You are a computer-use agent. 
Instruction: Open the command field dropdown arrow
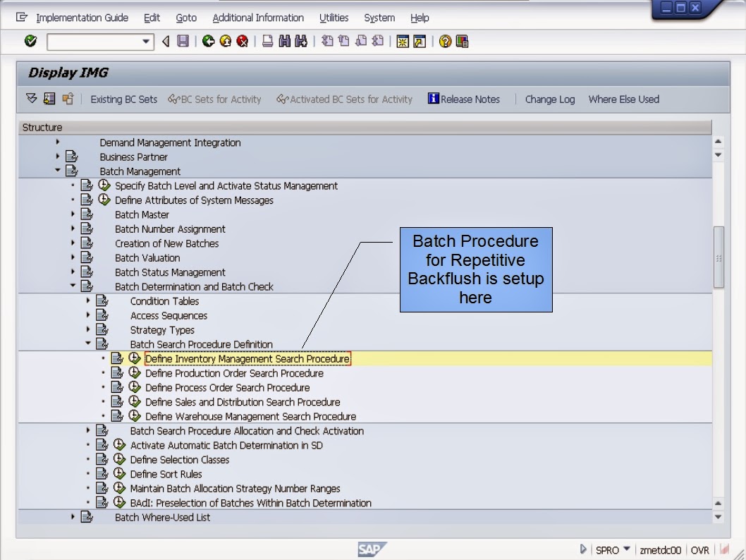[147, 42]
